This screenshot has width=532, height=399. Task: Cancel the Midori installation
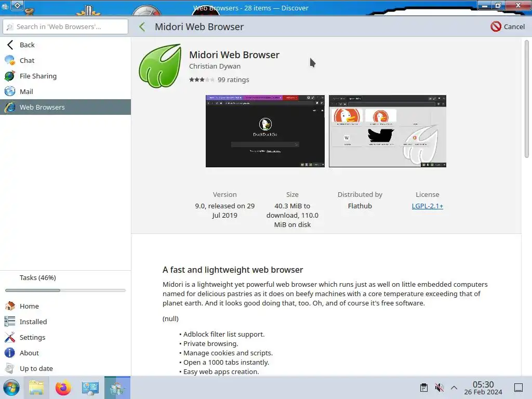508,26
